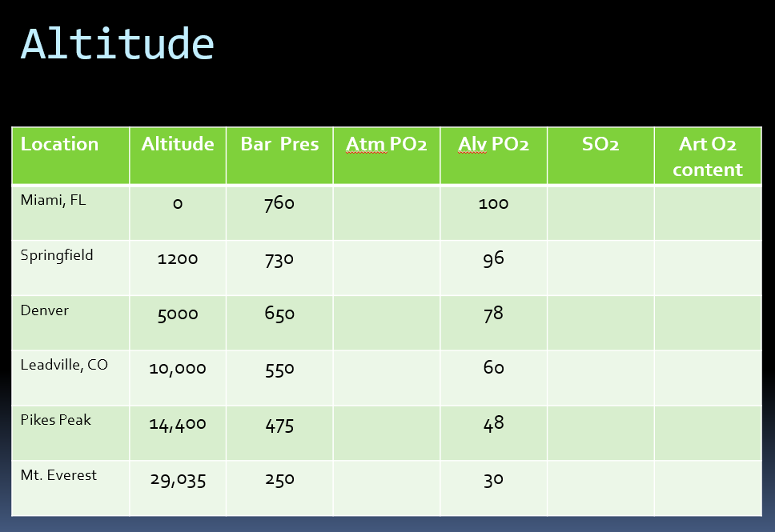Viewport: 775px width, 532px height.
Task: Select the Bar Pres header cell
Action: click(279, 145)
